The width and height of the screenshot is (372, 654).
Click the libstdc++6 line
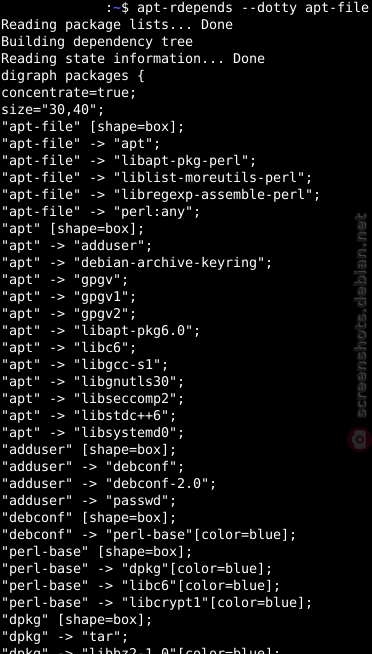tap(88, 416)
